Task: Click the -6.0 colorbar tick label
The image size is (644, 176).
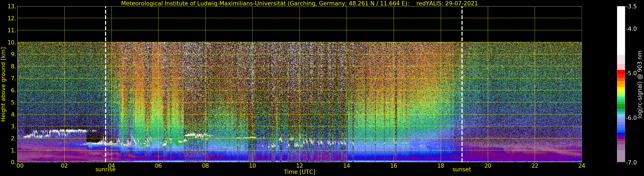Action: [x=631, y=118]
